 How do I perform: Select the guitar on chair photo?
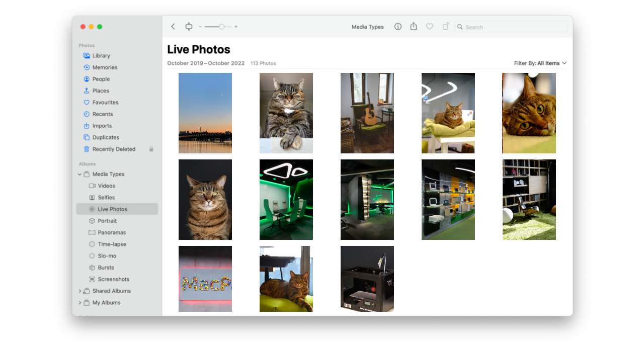pos(367,113)
